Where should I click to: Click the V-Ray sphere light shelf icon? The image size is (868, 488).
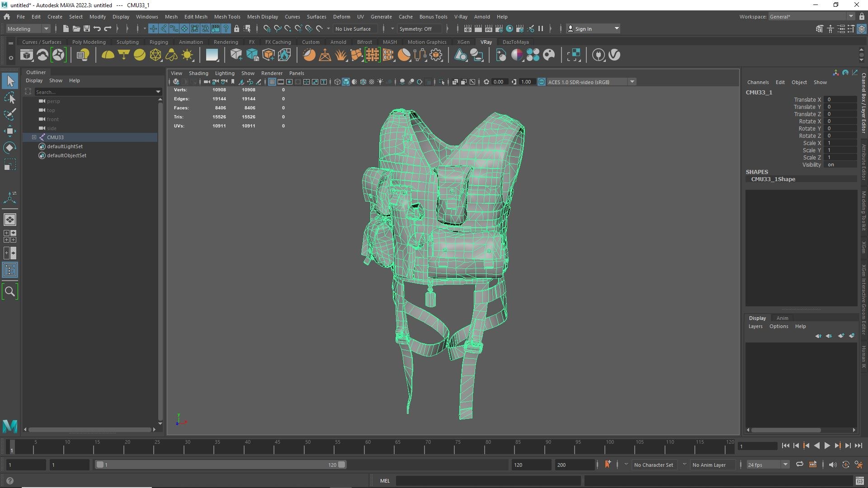[x=140, y=55]
